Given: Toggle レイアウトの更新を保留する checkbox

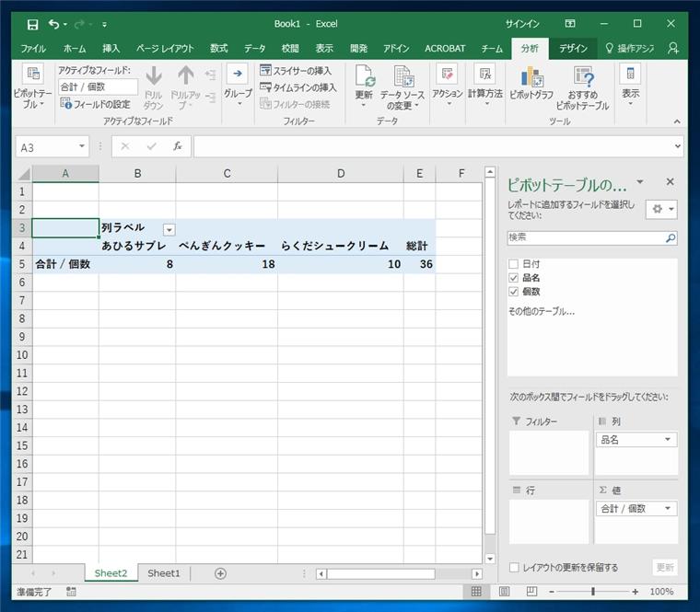Looking at the screenshot, I should (514, 568).
